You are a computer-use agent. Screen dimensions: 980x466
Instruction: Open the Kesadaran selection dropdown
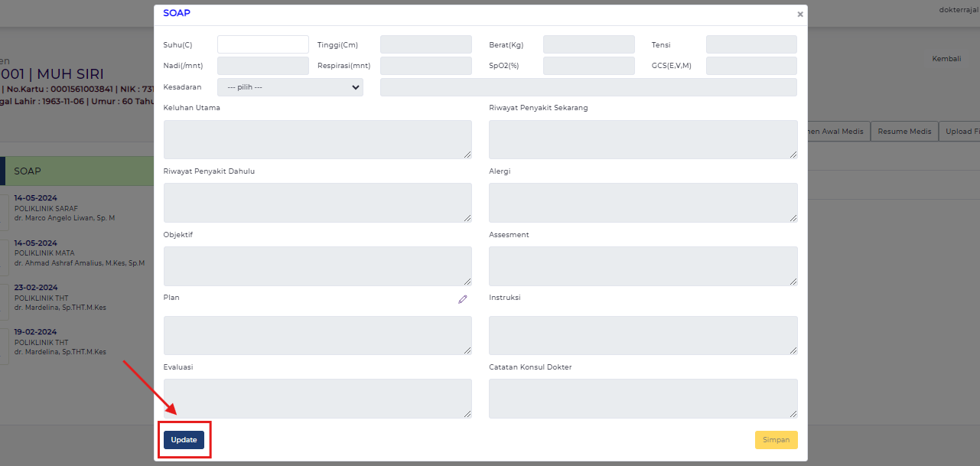(289, 86)
